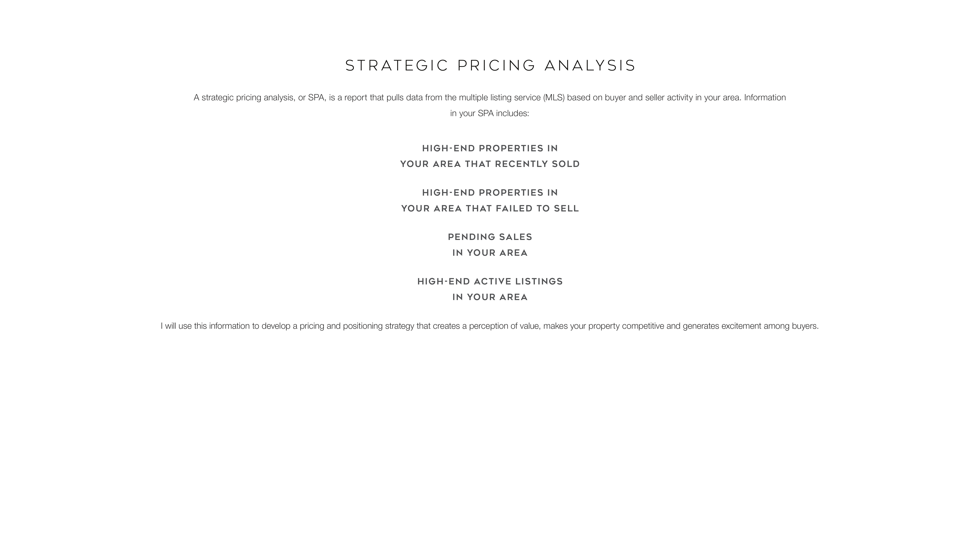Select the "Pending Sales" heading

tap(490, 237)
